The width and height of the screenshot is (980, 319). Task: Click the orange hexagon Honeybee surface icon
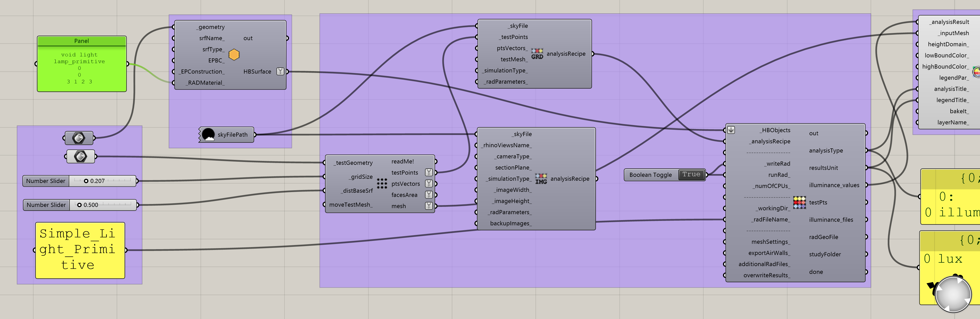234,55
